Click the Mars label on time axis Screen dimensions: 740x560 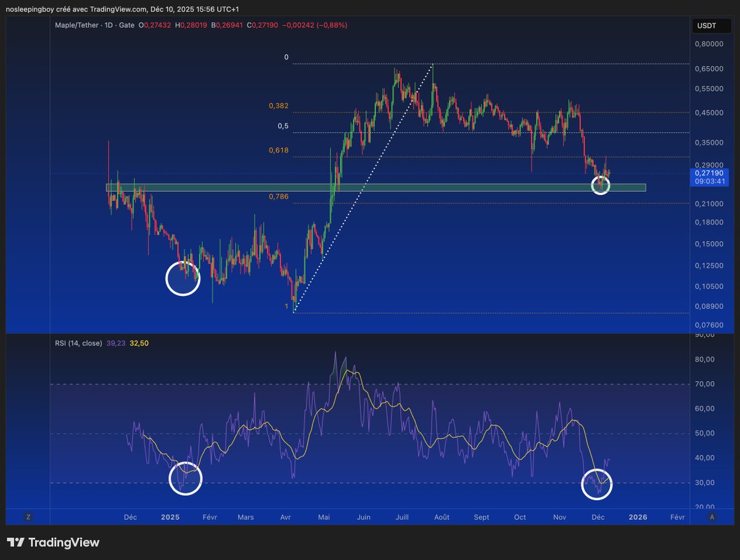coord(245,517)
